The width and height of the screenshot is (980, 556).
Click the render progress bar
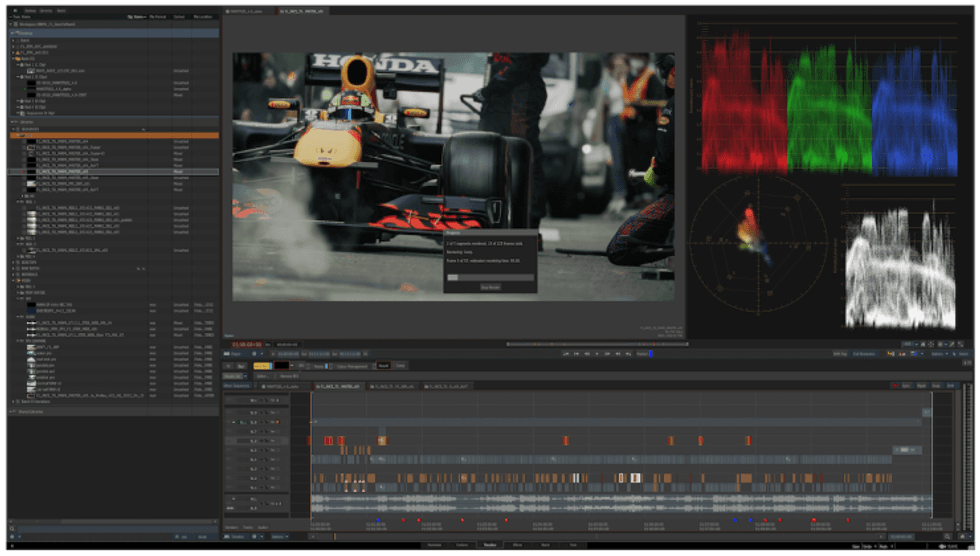coord(490,277)
